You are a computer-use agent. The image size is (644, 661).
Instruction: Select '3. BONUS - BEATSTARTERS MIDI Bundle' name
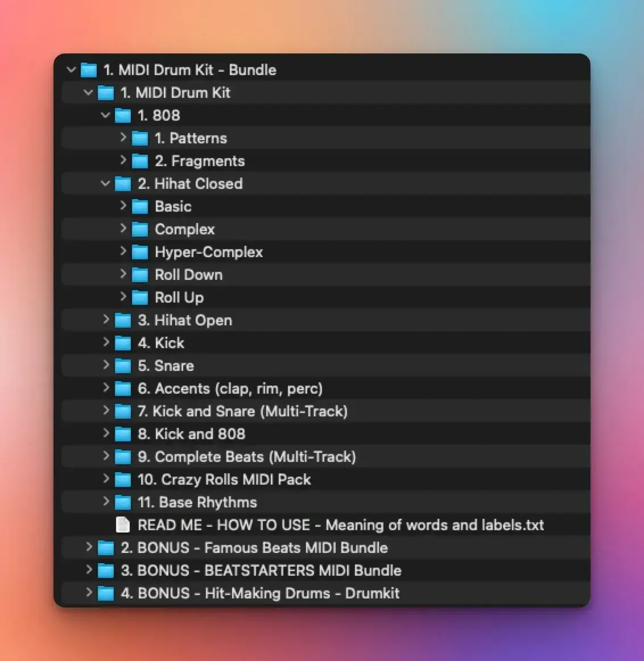(x=261, y=571)
